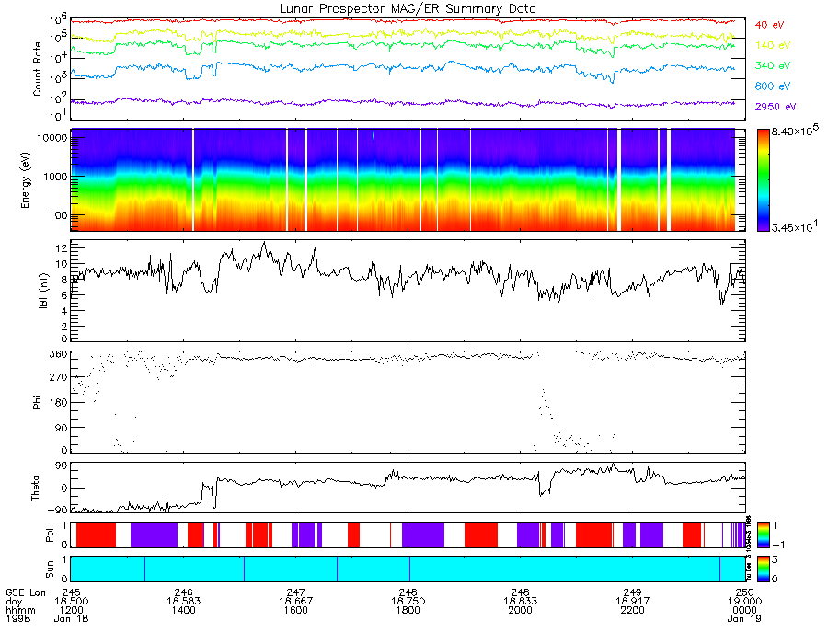The image size is (828, 644).
Task: Click the yellow 140 eV legend label
Action: pos(773,45)
